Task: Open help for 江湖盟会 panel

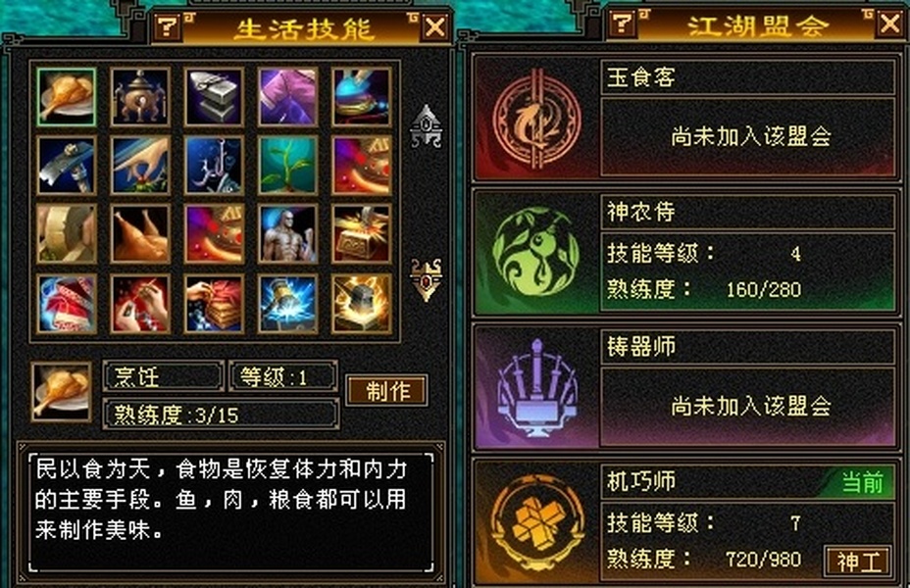Action: pyautogui.click(x=623, y=24)
